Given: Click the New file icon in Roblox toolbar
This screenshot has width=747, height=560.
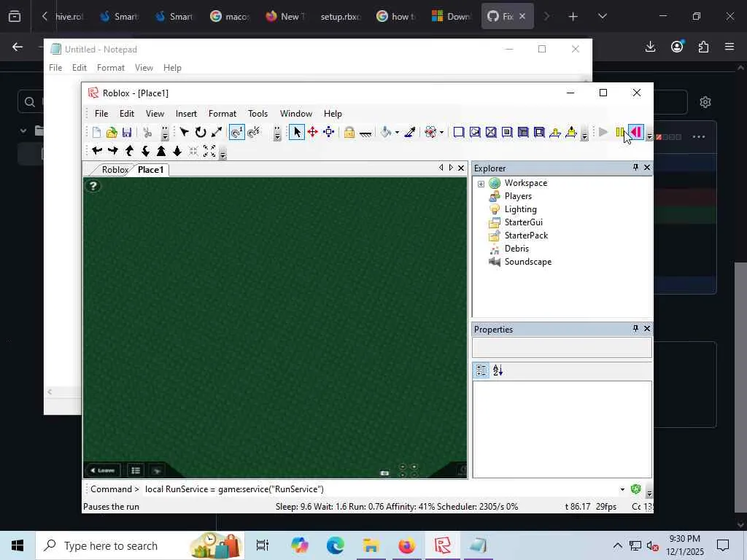Looking at the screenshot, I should [97, 133].
